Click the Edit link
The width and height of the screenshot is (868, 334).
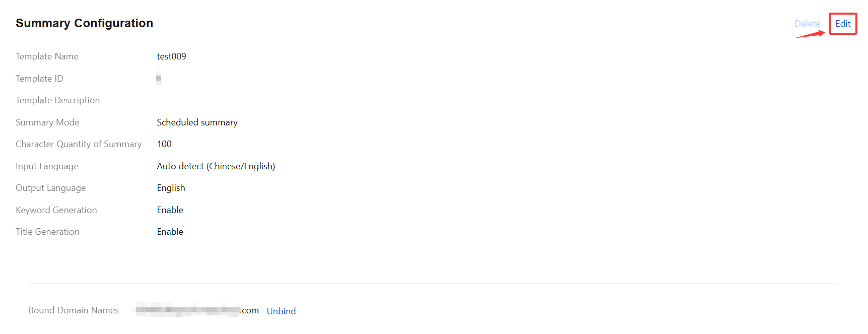(x=843, y=24)
